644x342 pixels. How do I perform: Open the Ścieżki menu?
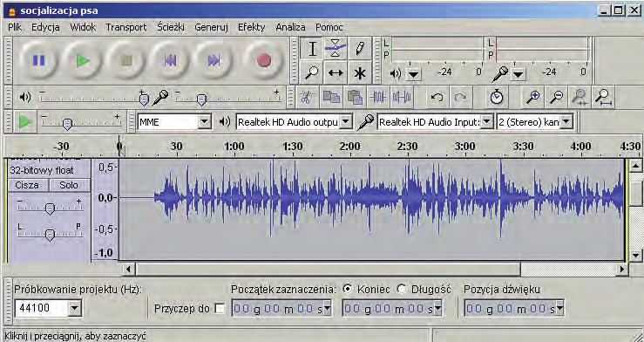coord(171,27)
